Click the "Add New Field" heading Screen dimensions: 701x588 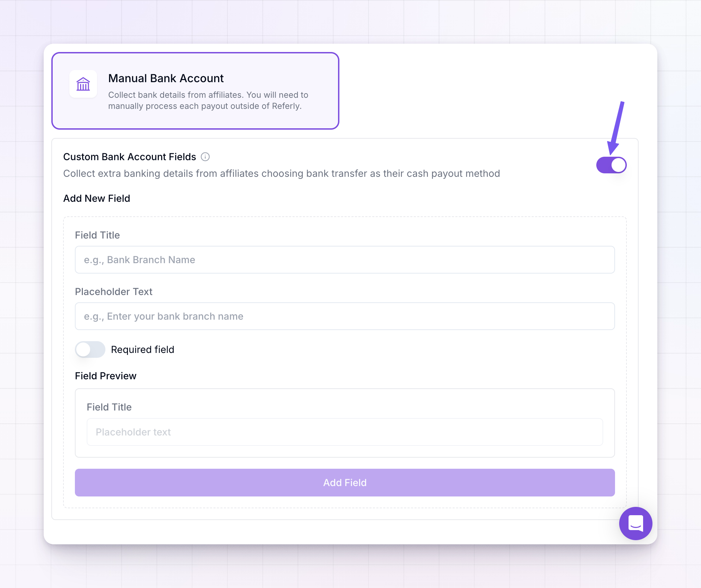(x=97, y=198)
